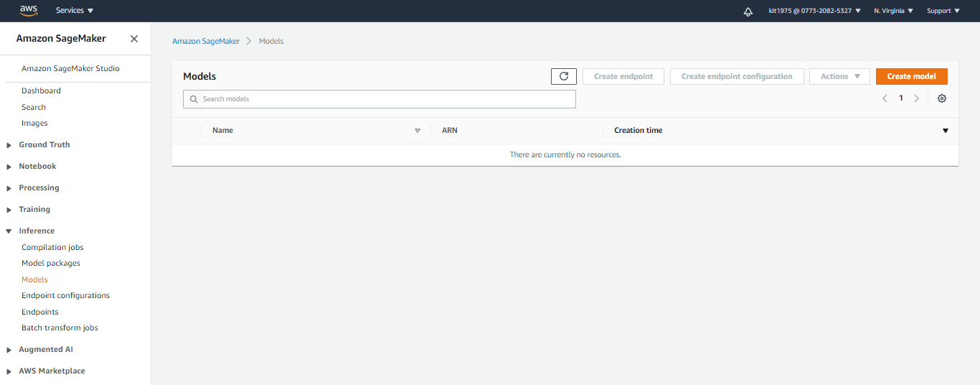Go to next page arrow

point(917,98)
